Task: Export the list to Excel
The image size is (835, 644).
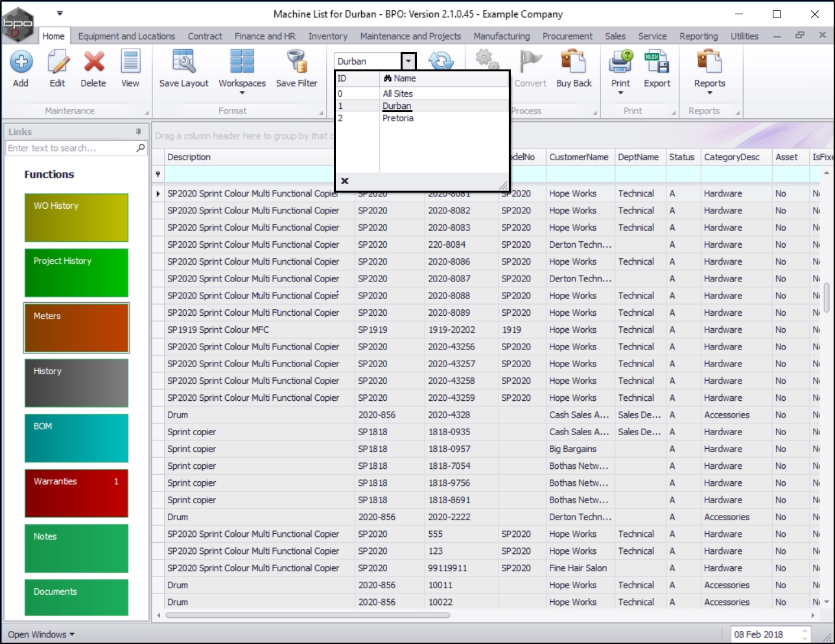Action: (657, 62)
